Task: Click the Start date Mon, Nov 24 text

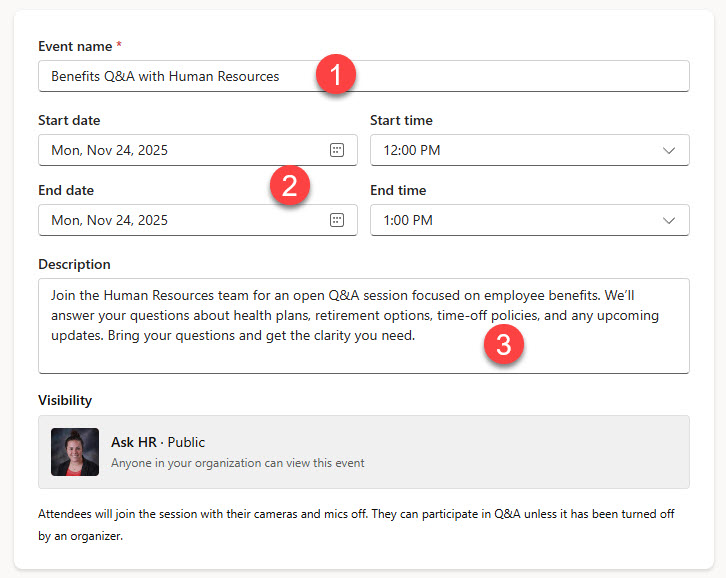Action: pos(110,150)
